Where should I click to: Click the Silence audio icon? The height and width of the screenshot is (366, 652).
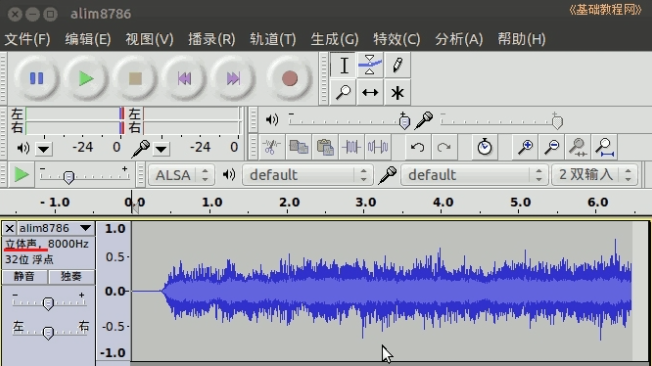378,147
